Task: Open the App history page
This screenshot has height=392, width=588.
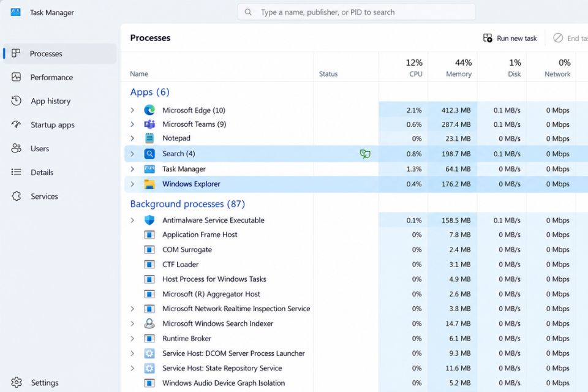Action: 60,100
